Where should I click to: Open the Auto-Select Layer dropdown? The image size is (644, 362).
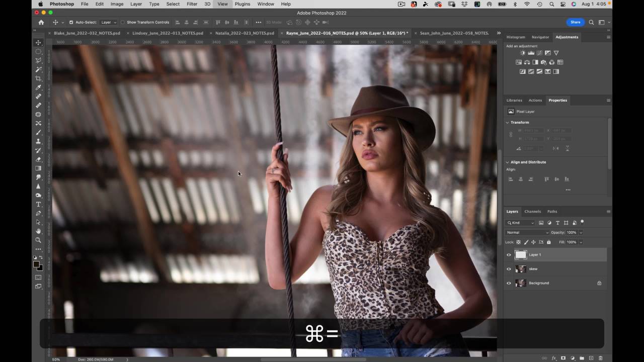[108, 22]
